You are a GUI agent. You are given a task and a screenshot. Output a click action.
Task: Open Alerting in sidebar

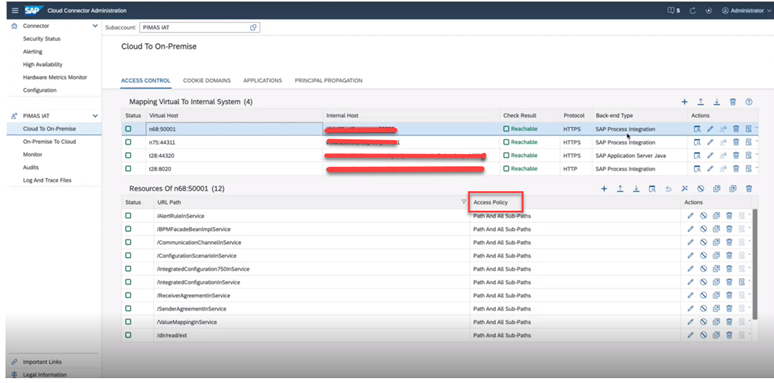[x=33, y=51]
